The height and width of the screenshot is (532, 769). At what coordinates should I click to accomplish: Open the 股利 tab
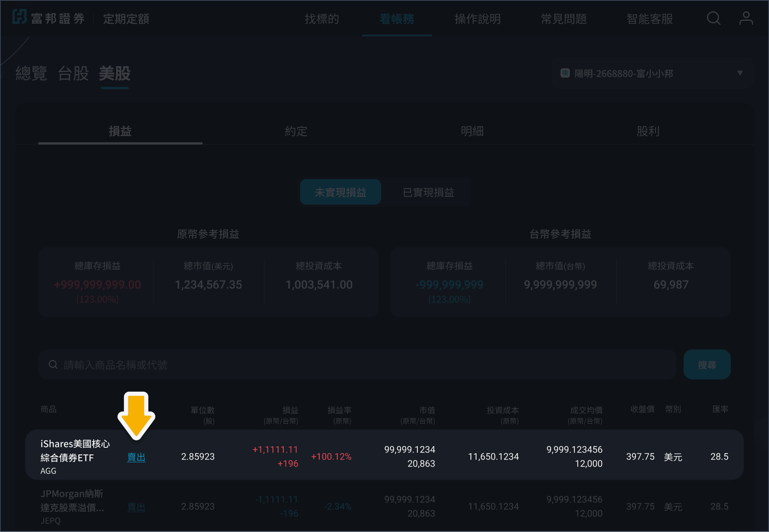click(648, 131)
